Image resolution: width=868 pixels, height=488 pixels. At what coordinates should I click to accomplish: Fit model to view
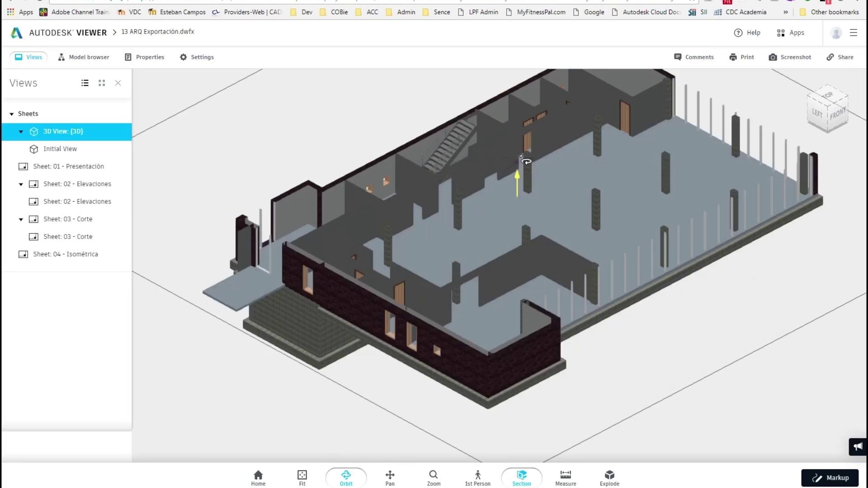(302, 477)
